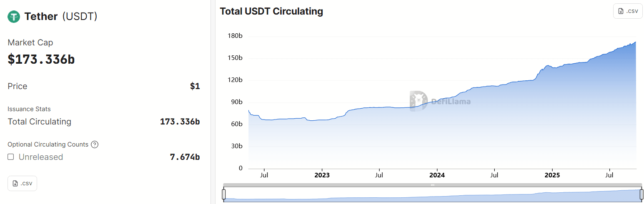This screenshot has height=204, width=644.
Task: Open help icon beside Optional Circulating Counts
Action: (95, 144)
